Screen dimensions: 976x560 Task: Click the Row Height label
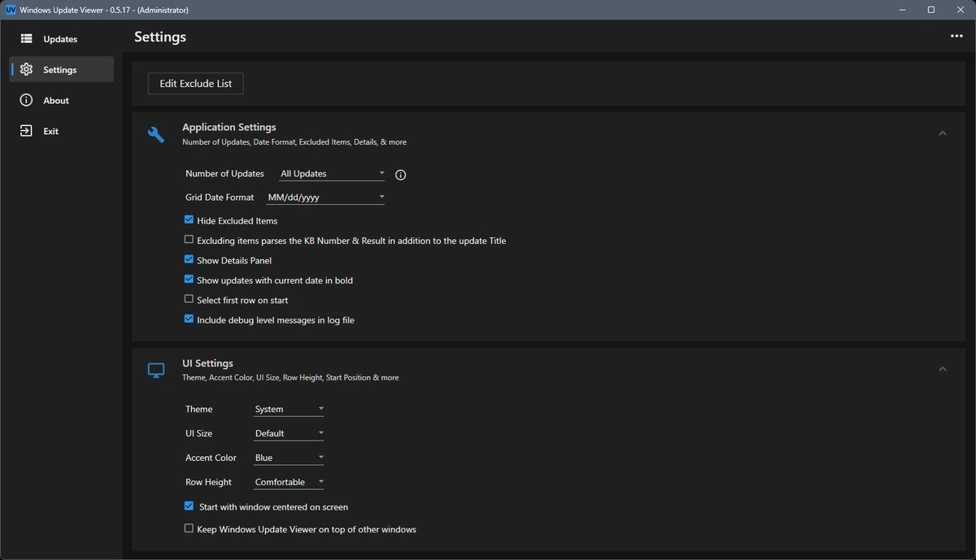pyautogui.click(x=208, y=482)
